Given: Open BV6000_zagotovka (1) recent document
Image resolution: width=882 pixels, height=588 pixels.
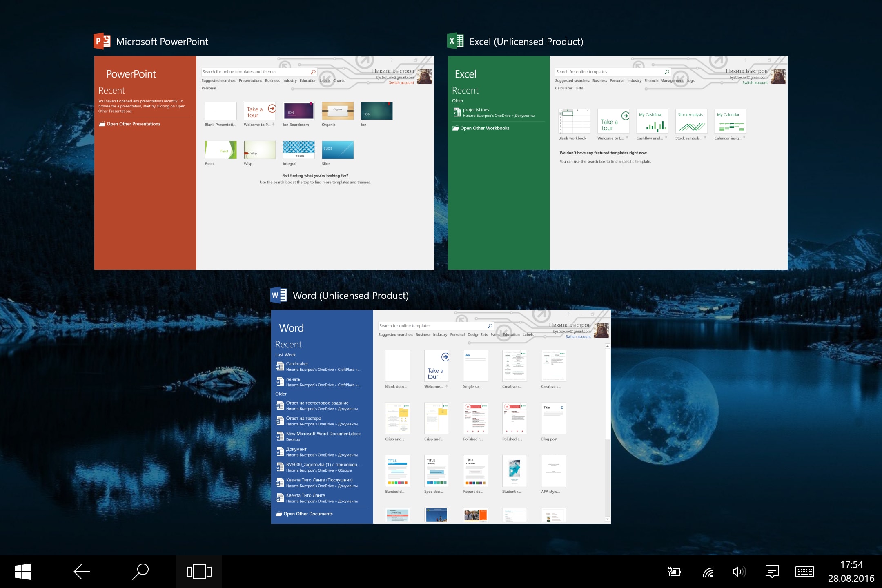Looking at the screenshot, I should (321, 467).
